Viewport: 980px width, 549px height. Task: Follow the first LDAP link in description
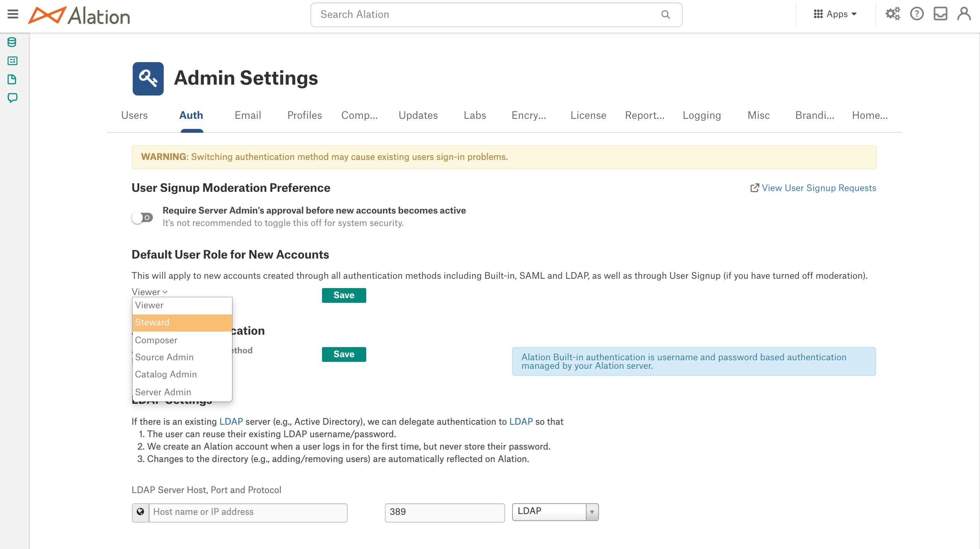[231, 422]
